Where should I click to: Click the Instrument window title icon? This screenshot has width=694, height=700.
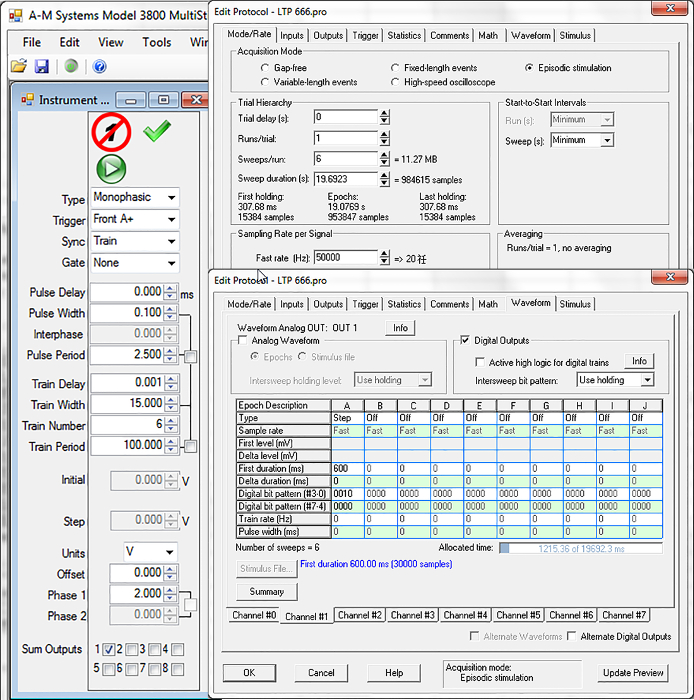click(x=28, y=100)
